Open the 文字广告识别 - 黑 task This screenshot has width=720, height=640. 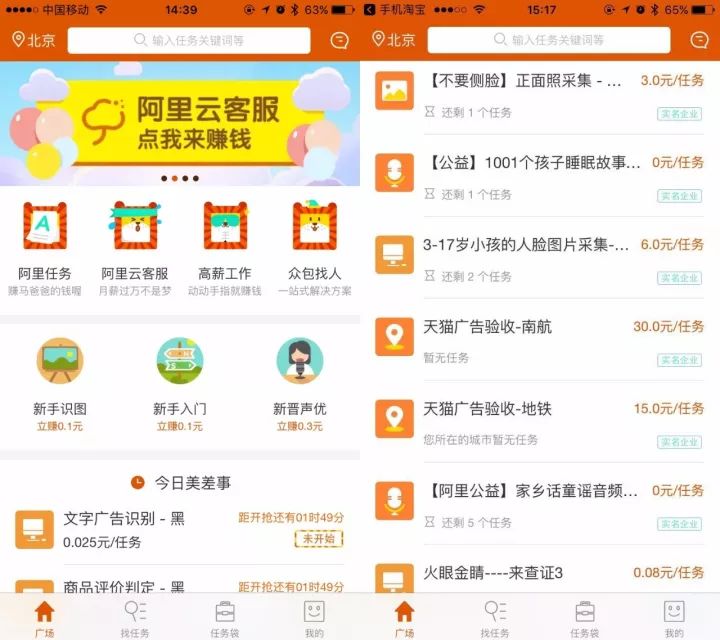click(180, 529)
